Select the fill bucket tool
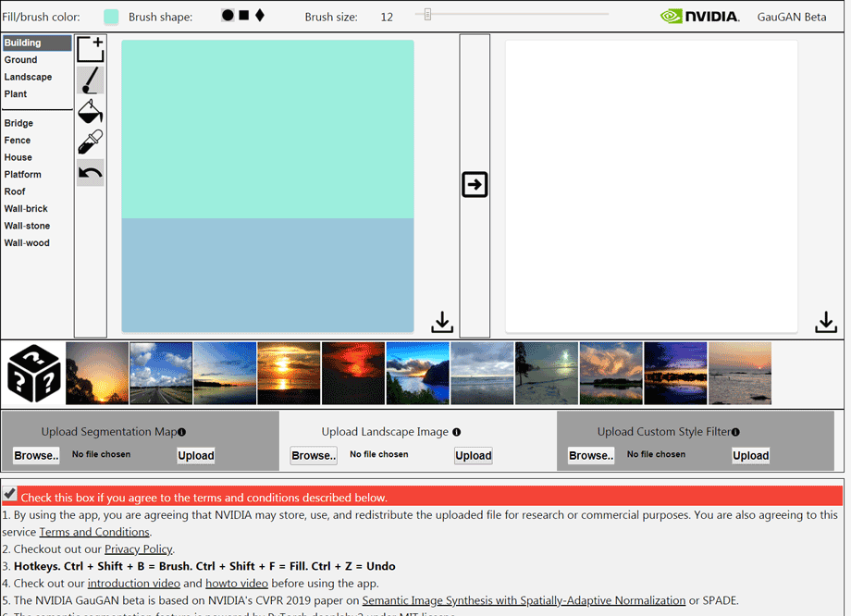851x616 pixels. 90,112
